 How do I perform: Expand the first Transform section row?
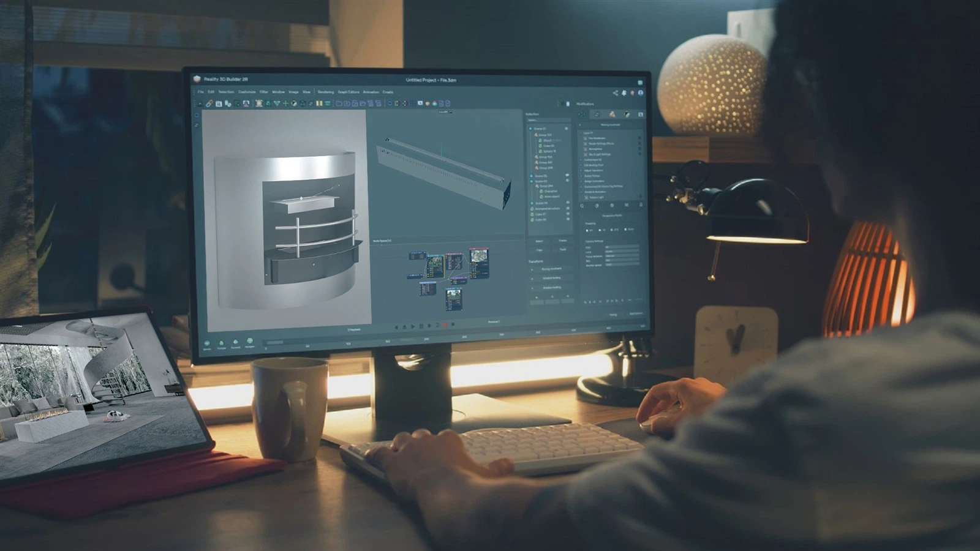(x=532, y=269)
